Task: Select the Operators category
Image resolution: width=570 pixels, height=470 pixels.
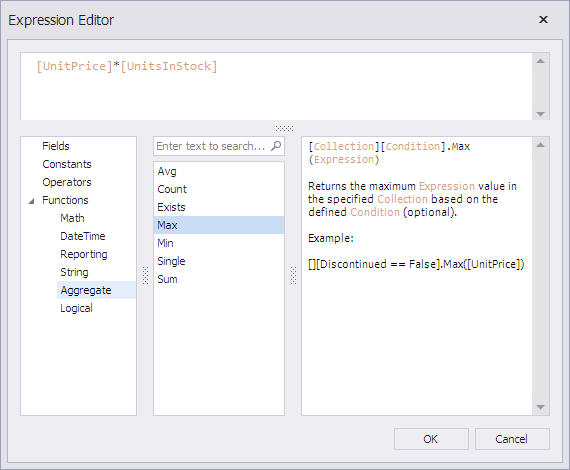Action: click(67, 182)
